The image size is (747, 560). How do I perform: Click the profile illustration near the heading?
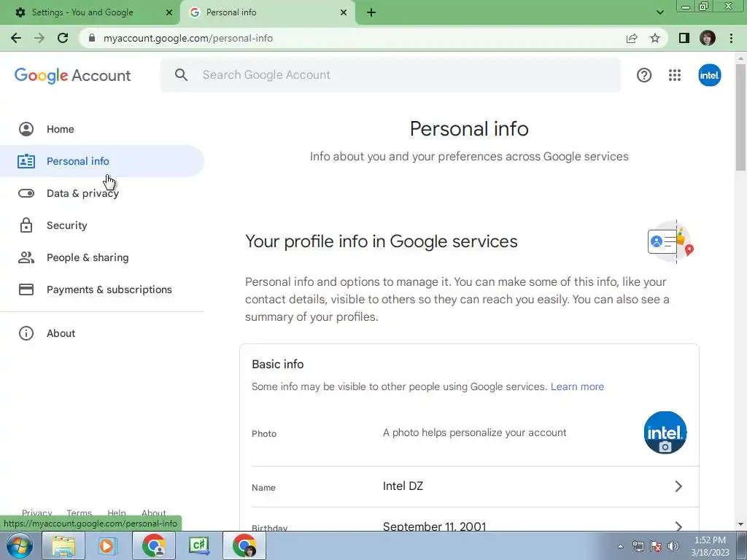(x=670, y=241)
